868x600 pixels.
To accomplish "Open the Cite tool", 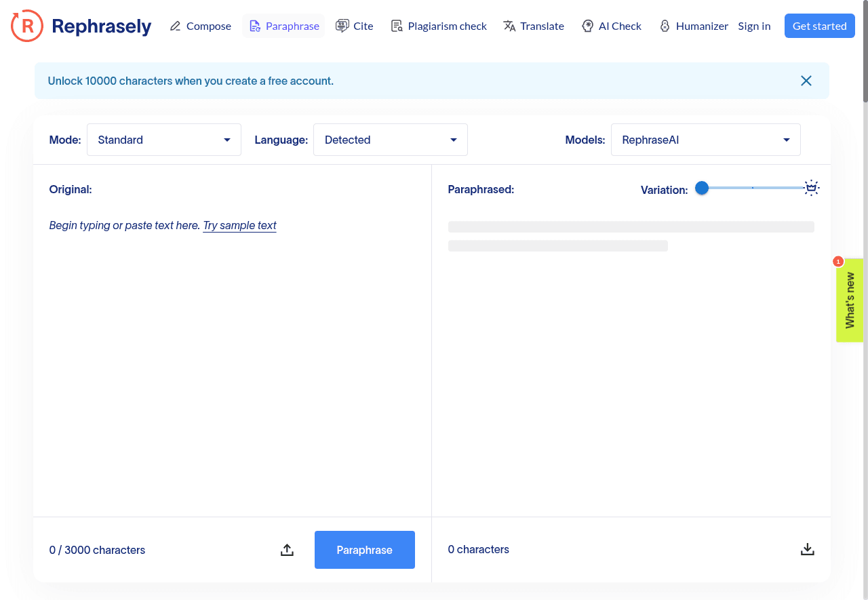I will (x=355, y=26).
